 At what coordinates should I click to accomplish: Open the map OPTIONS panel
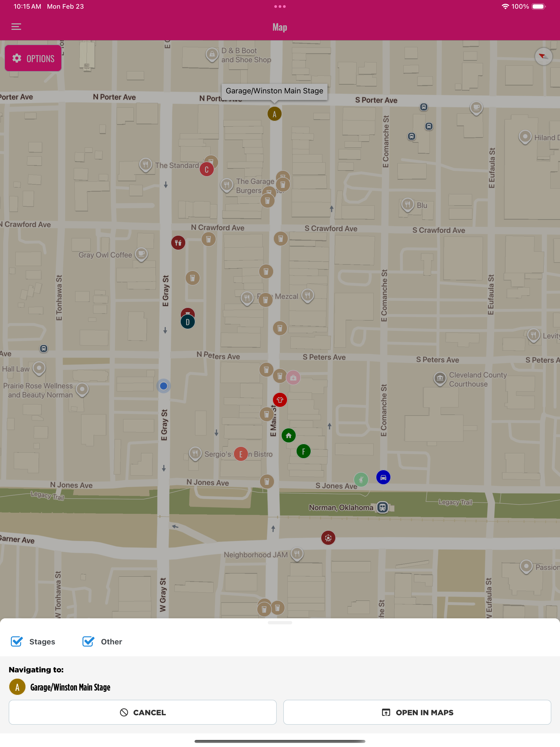tap(33, 58)
